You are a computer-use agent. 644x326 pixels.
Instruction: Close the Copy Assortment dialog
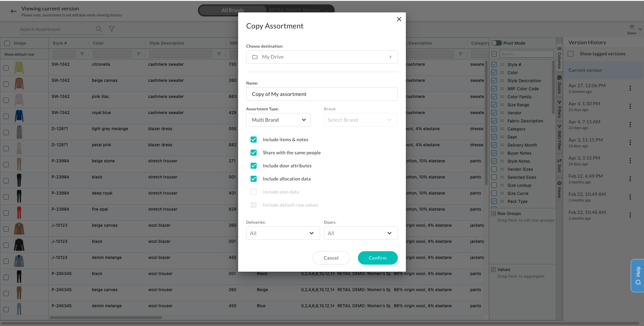399,19
